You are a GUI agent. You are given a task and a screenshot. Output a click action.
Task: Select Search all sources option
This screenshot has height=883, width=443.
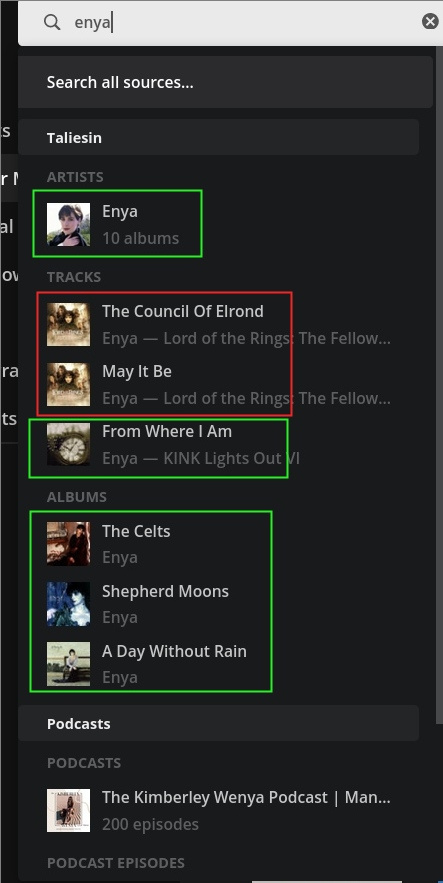[x=225, y=82]
